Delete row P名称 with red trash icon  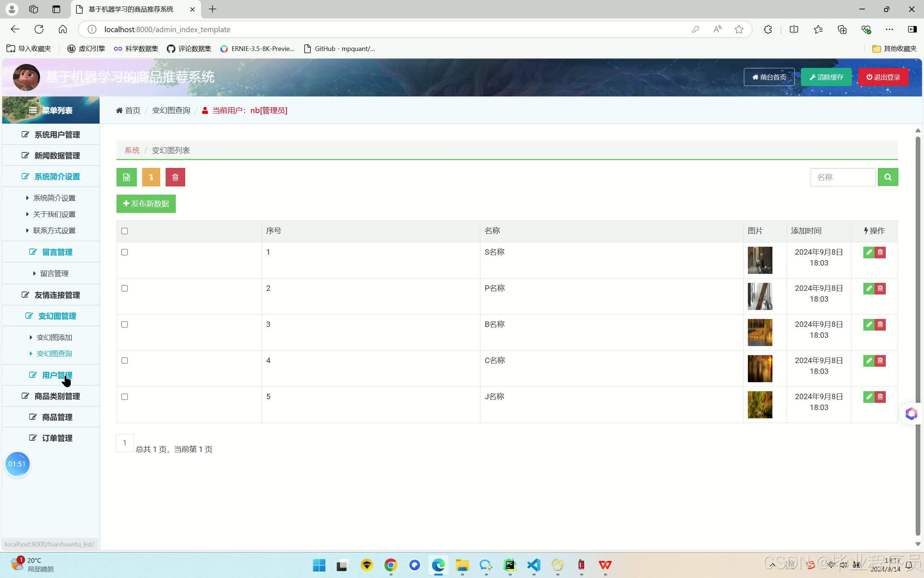coord(880,288)
